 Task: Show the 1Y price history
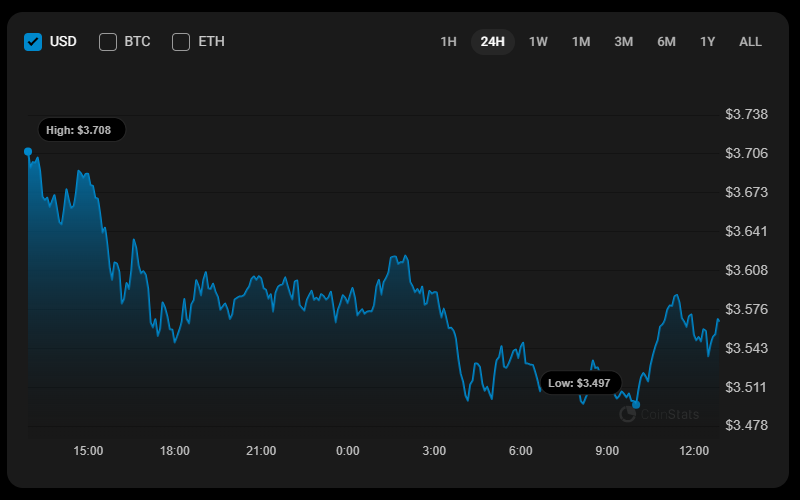708,42
